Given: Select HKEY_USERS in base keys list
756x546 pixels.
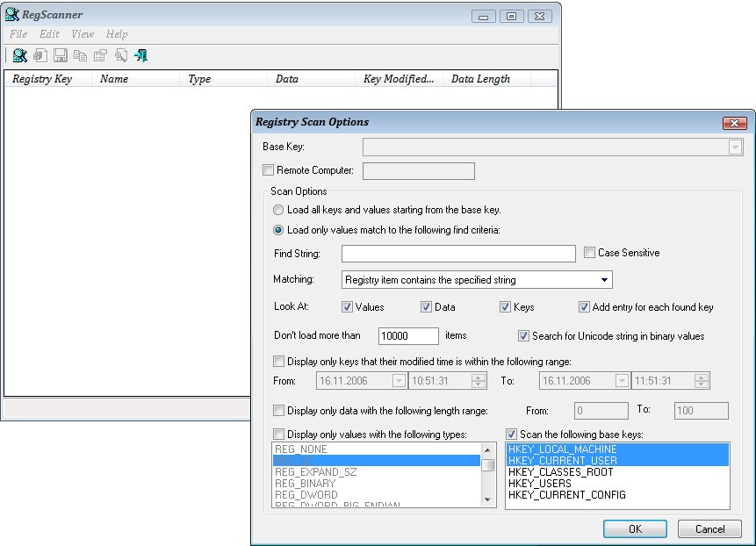Looking at the screenshot, I should tap(617, 484).
